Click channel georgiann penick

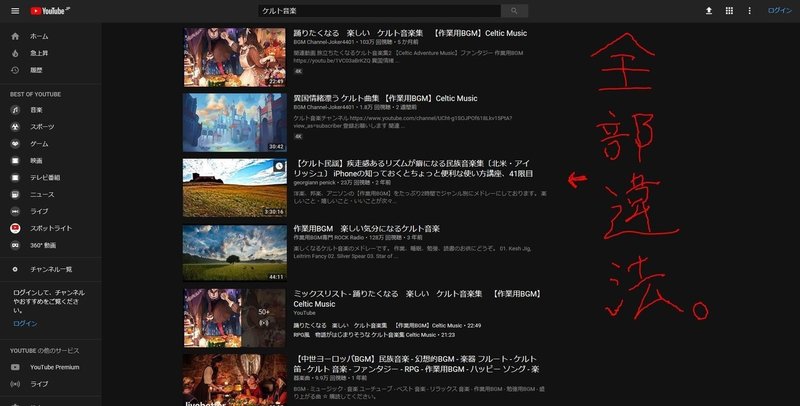tap(314, 183)
